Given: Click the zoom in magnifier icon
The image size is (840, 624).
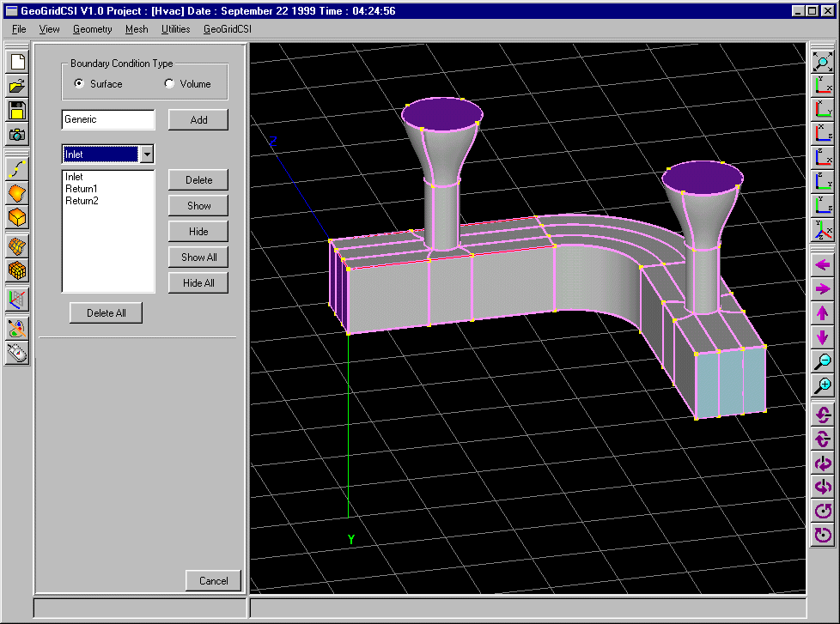Looking at the screenshot, I should [x=823, y=385].
